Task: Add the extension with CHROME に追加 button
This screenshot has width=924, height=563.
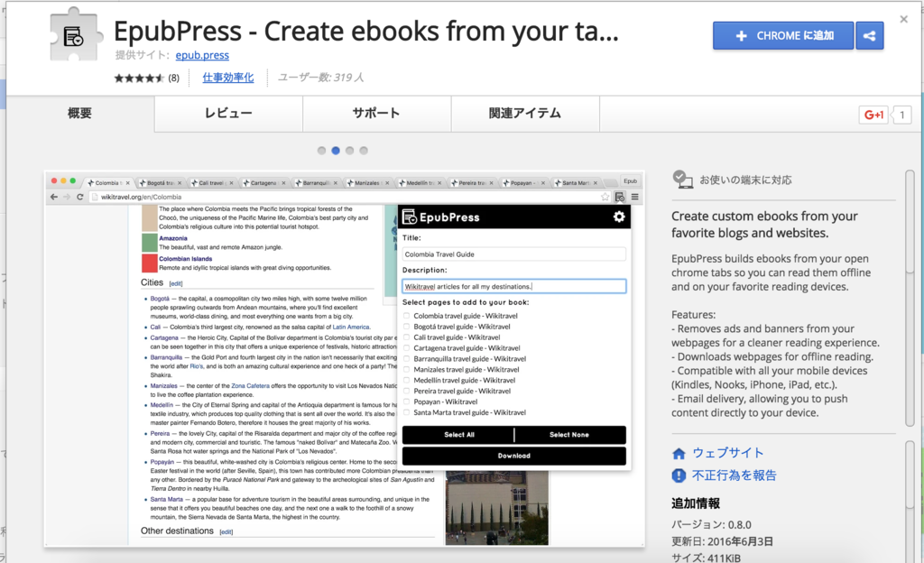Action: 783,36
